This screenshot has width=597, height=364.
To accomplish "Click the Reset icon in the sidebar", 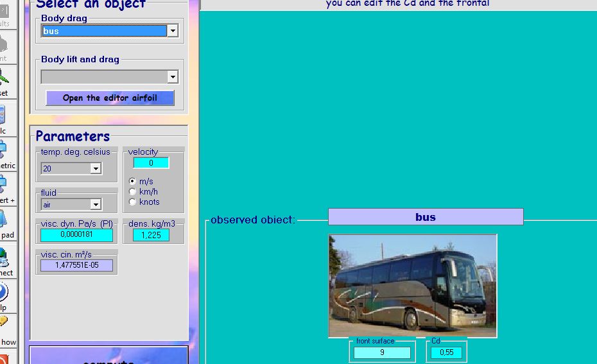I will tap(4, 79).
